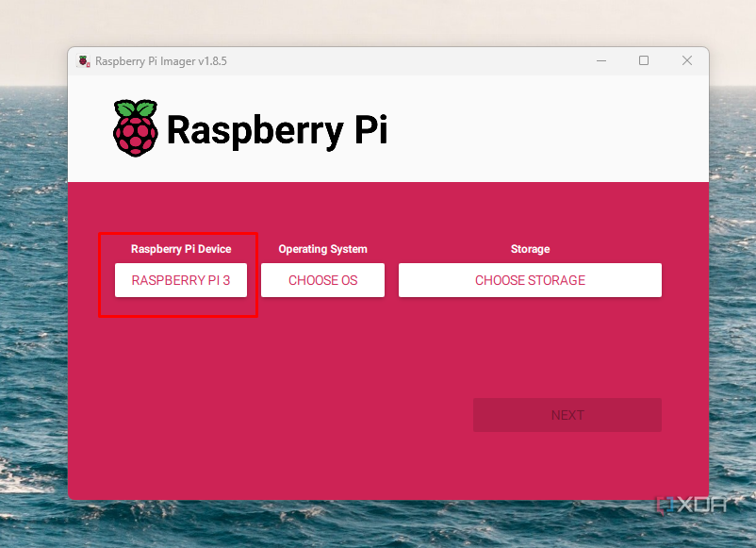
Task: Minimize the Raspberry Pi Imager window
Action: (x=601, y=60)
